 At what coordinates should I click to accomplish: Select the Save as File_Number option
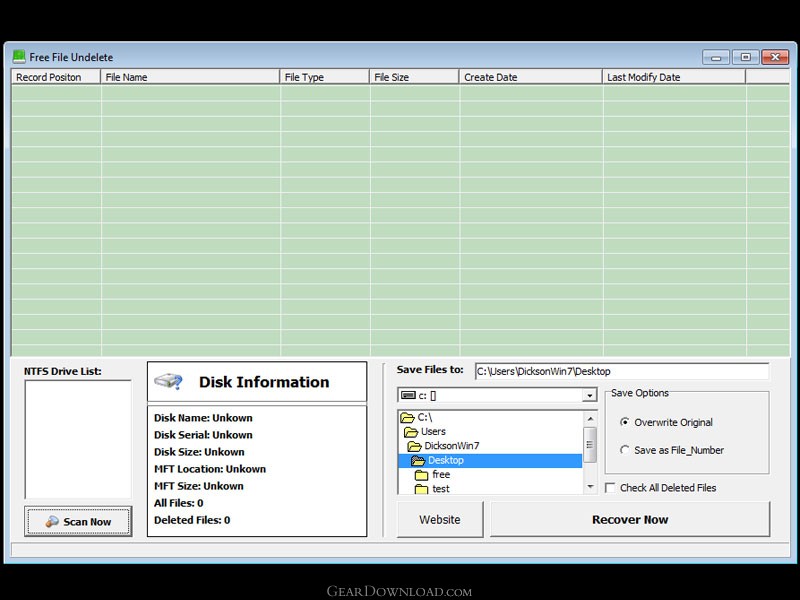624,450
